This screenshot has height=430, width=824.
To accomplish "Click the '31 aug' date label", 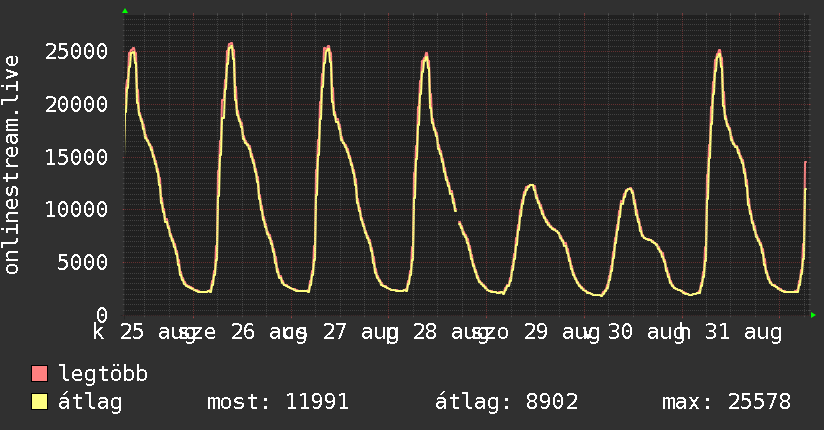I will [x=743, y=332].
